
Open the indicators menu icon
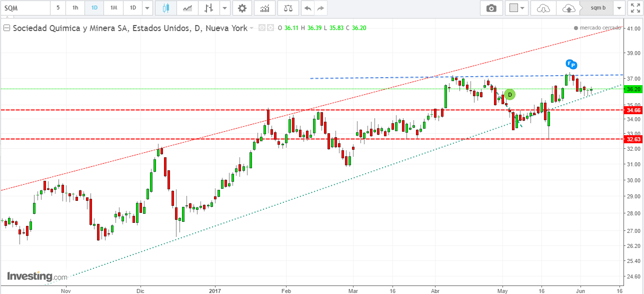(264, 8)
